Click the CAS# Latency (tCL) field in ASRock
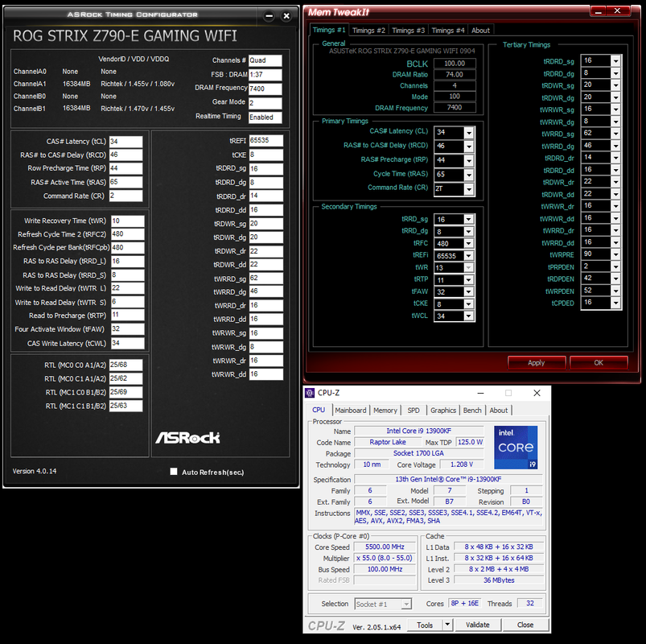Viewport: 646px width, 644px height. 125,142
